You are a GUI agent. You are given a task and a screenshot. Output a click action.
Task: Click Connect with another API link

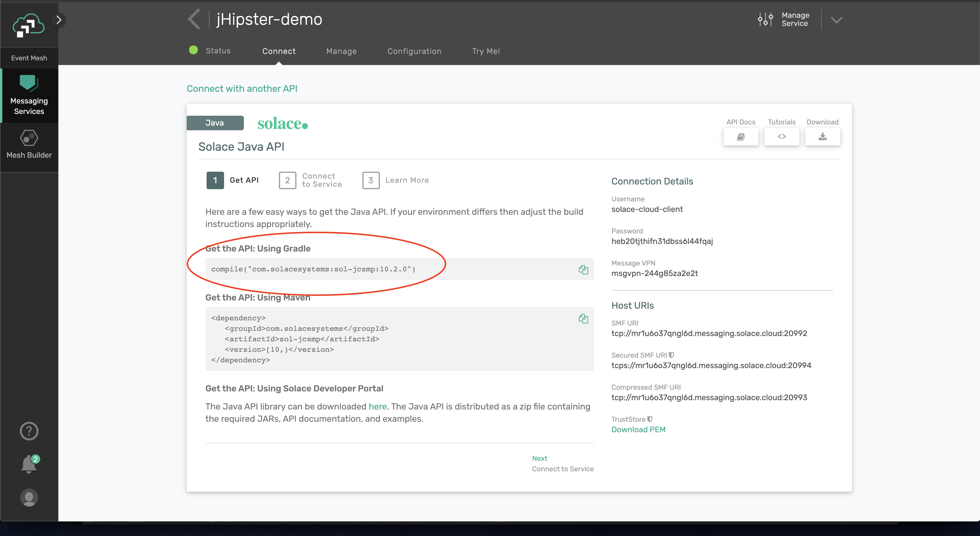242,89
